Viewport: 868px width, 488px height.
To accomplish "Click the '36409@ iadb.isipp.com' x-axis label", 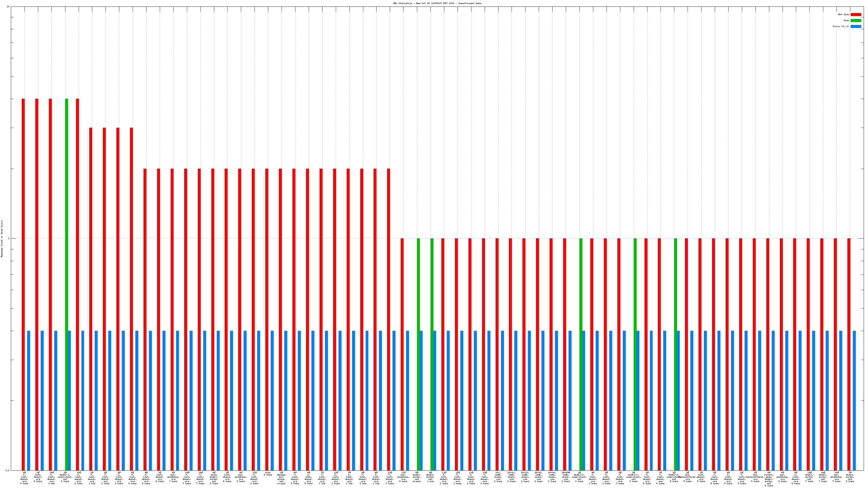I will (566, 477).
